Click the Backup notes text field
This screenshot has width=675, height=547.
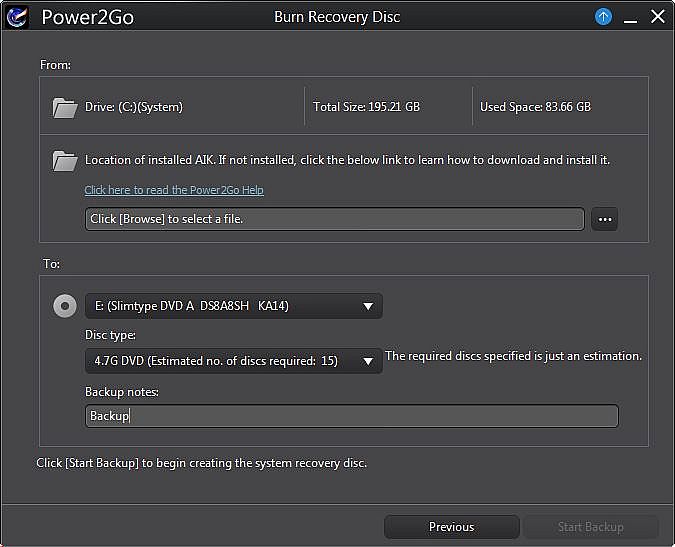352,416
